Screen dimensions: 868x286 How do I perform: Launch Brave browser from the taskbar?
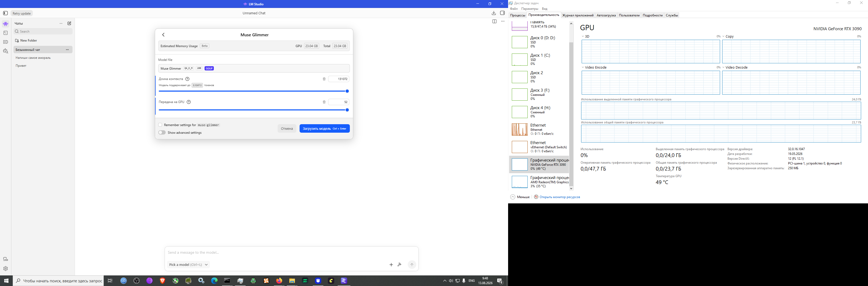point(162,281)
